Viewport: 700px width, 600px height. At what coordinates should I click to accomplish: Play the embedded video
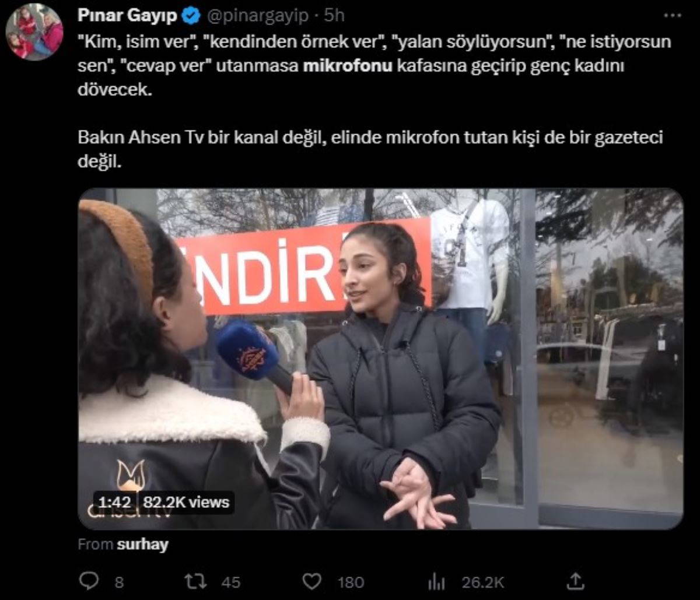[380, 359]
